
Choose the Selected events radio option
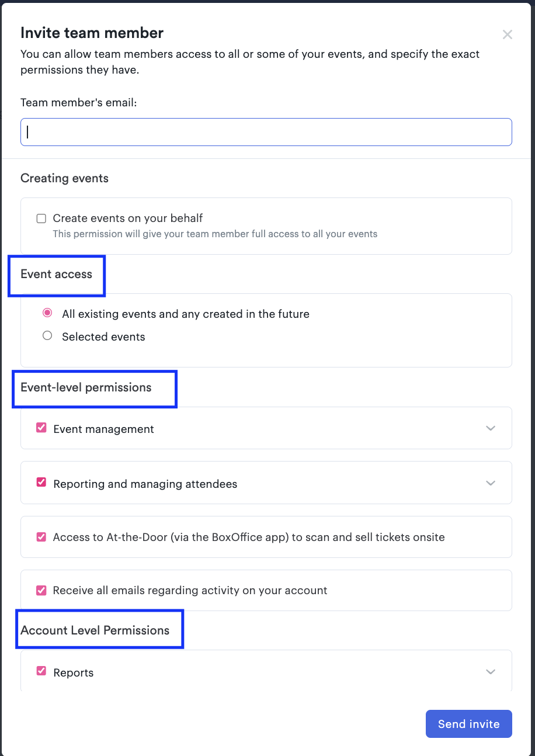point(47,336)
